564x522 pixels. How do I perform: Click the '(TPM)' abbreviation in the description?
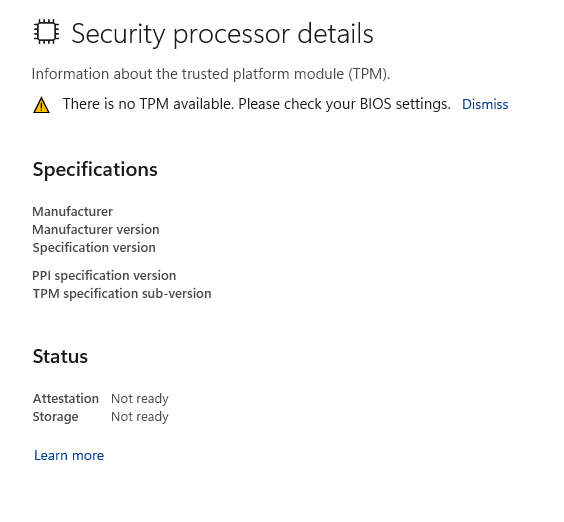369,74
